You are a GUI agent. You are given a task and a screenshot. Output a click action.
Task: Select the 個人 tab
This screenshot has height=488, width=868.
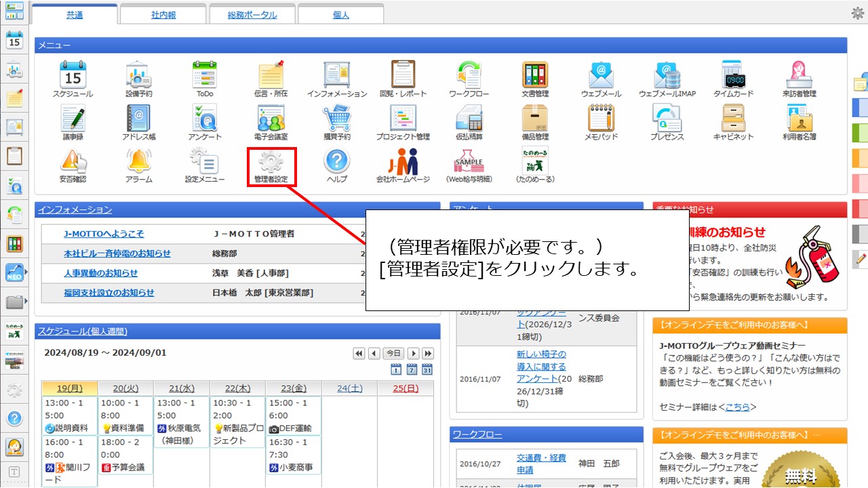click(x=340, y=15)
